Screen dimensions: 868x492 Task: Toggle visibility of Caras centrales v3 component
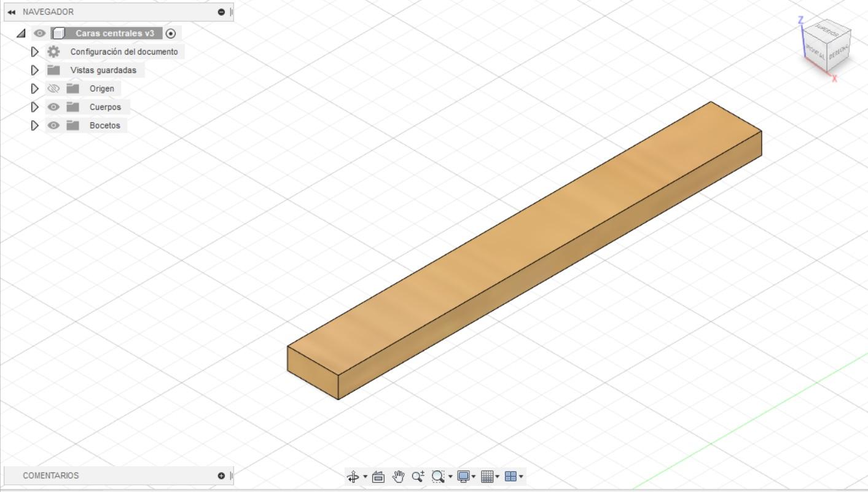point(40,33)
